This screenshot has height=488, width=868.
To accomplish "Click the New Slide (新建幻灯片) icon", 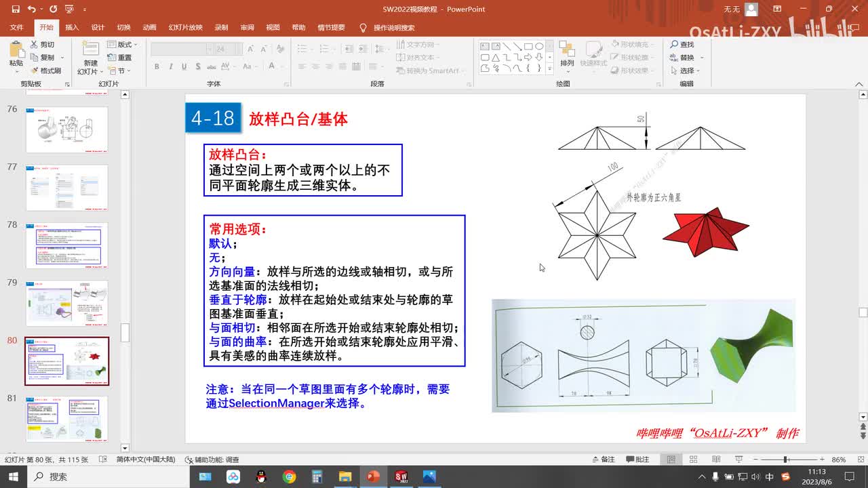I will point(90,48).
